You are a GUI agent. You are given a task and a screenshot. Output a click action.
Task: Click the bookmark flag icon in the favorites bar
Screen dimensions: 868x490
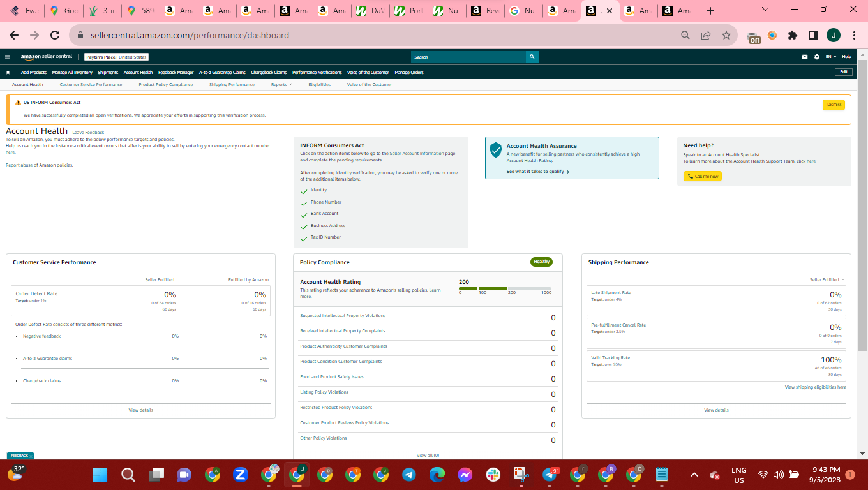click(x=8, y=72)
